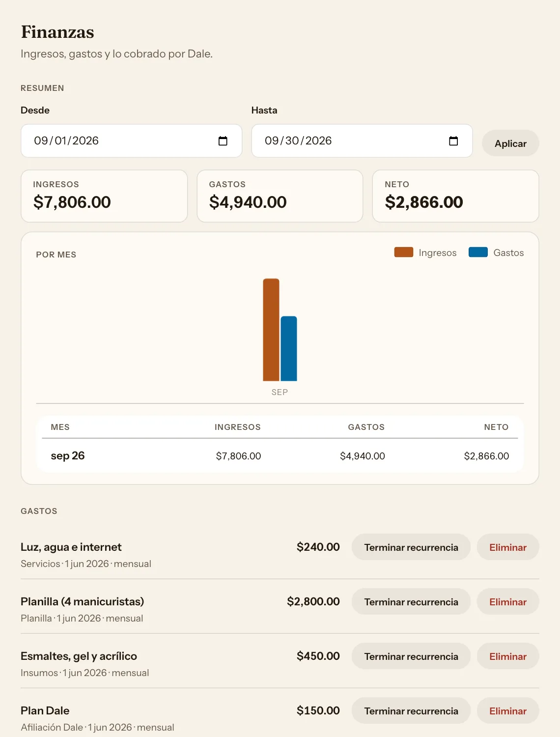
Task: Click the orange Ingresos legend swatch
Action: 404,252
